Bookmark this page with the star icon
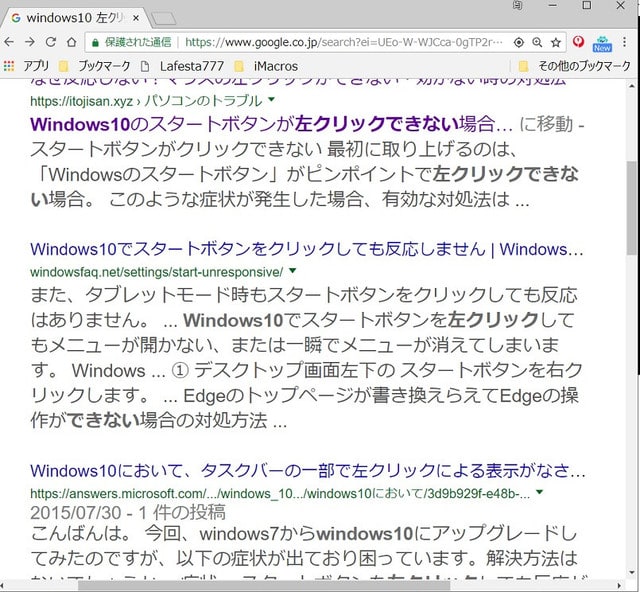640x592 pixels. [x=556, y=42]
